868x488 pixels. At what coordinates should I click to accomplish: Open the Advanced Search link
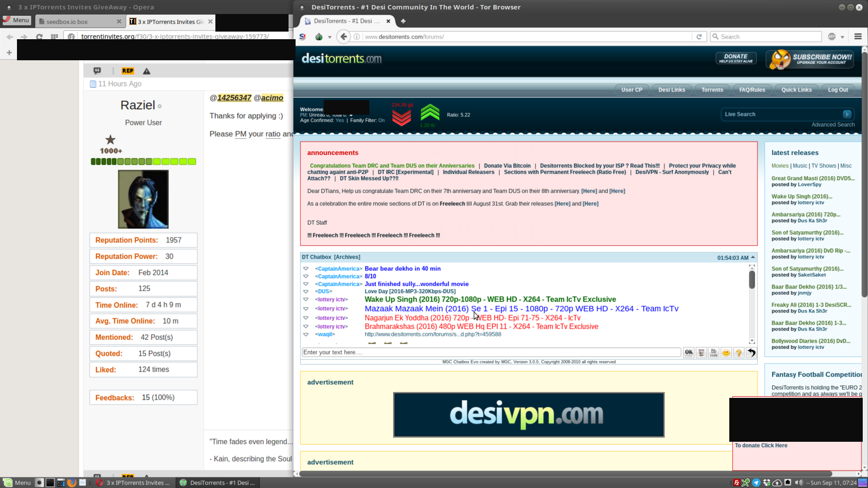pos(833,125)
